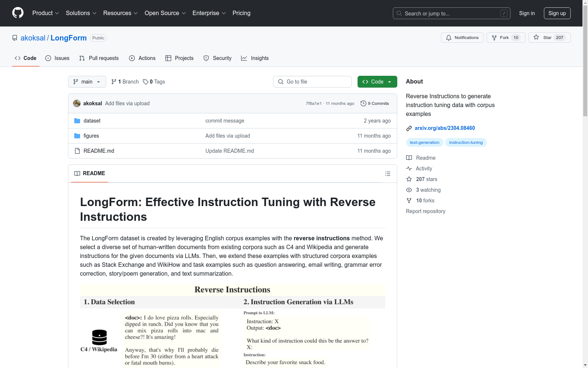This screenshot has height=368, width=588.
Task: Click the 7f8a1e1 commit hash
Action: point(313,103)
